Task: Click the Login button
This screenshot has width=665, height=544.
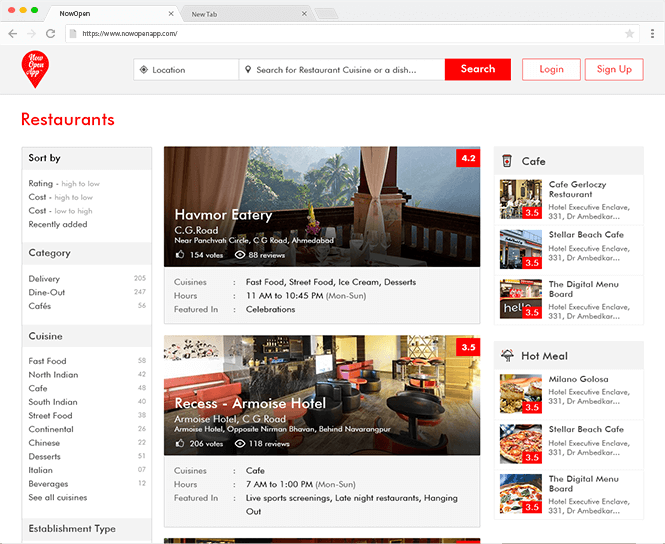Action: tap(551, 69)
